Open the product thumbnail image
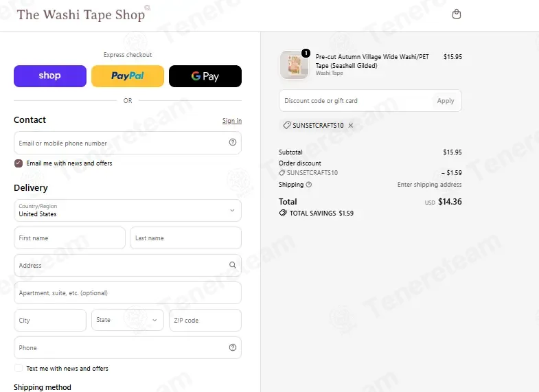 point(295,65)
